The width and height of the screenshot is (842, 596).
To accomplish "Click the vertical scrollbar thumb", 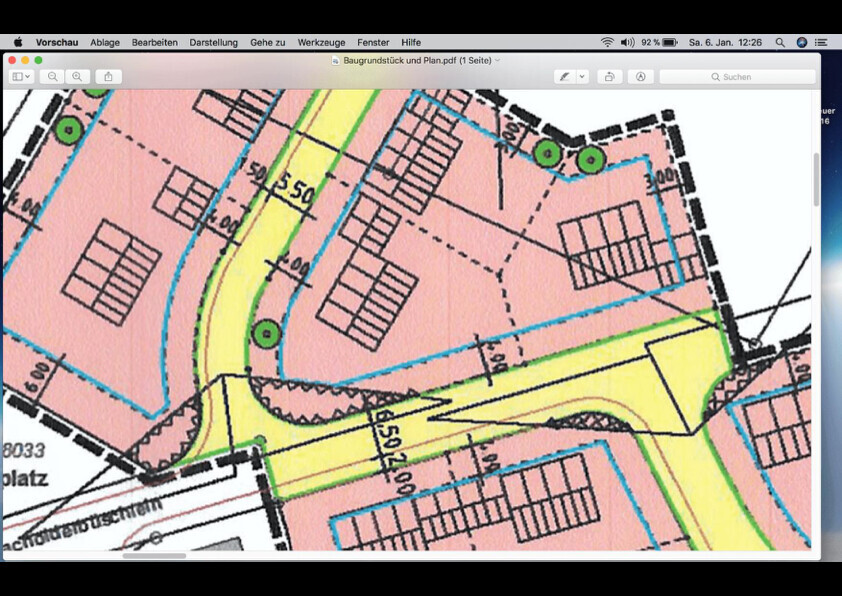I will [x=816, y=180].
